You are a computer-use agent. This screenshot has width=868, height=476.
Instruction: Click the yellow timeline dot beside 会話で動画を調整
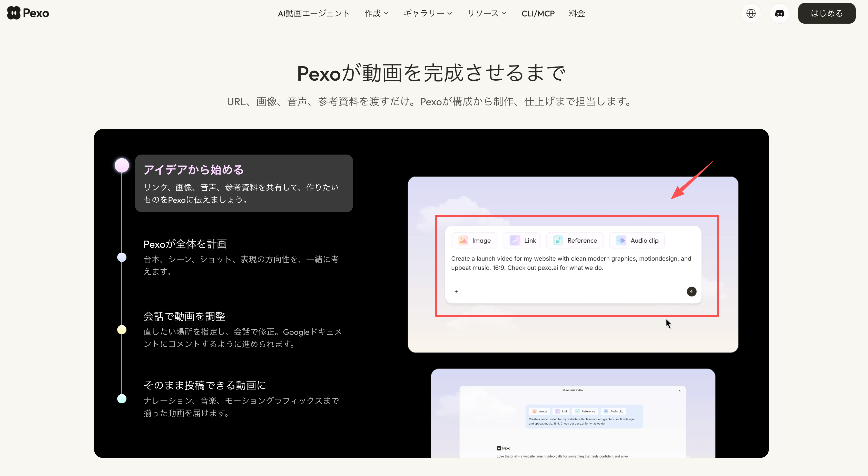tap(122, 330)
